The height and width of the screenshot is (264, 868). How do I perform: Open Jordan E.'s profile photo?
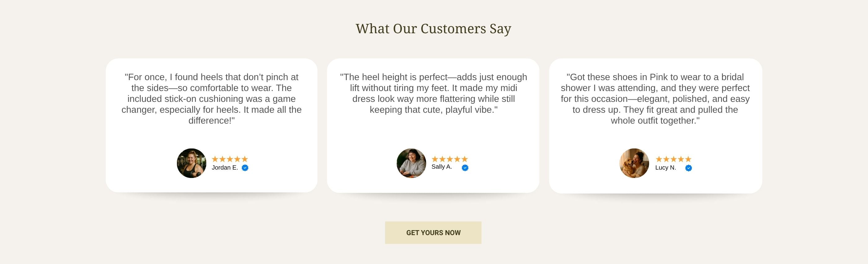(x=191, y=163)
